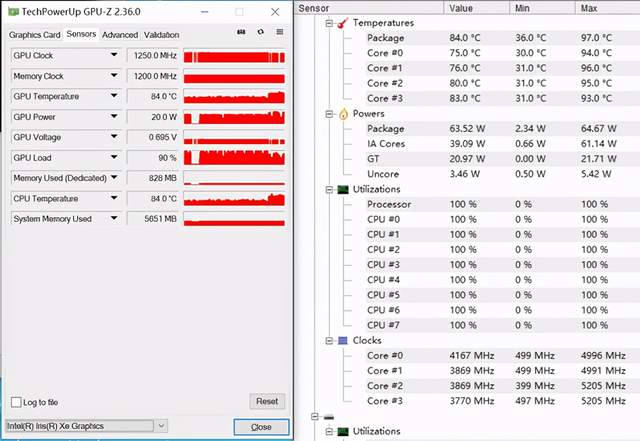Open the GPU Clock sensor dropdown

pyautogui.click(x=114, y=55)
